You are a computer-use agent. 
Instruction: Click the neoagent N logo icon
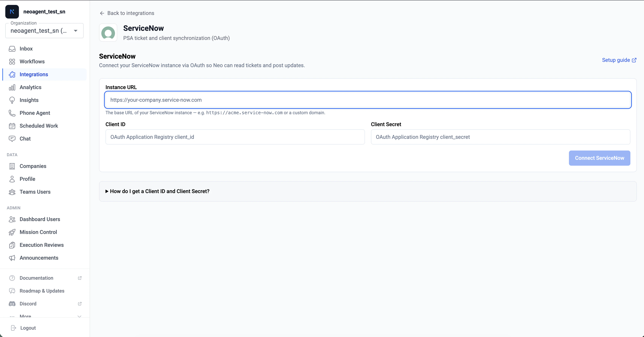[12, 12]
